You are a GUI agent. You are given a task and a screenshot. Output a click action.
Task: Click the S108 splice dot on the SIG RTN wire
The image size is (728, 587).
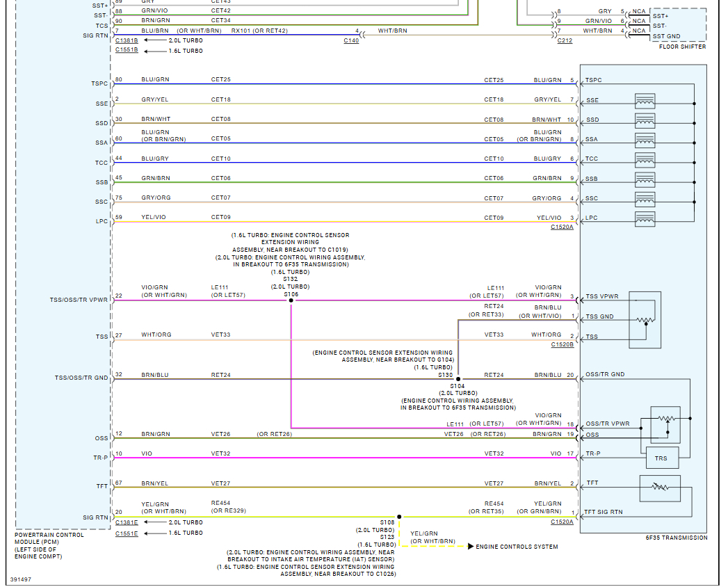coord(399,517)
